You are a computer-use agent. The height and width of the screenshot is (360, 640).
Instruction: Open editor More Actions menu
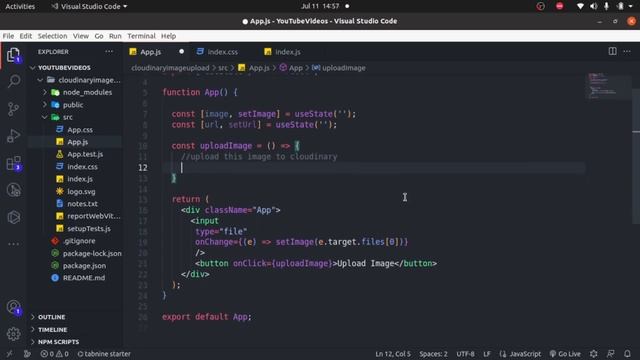click(x=627, y=51)
